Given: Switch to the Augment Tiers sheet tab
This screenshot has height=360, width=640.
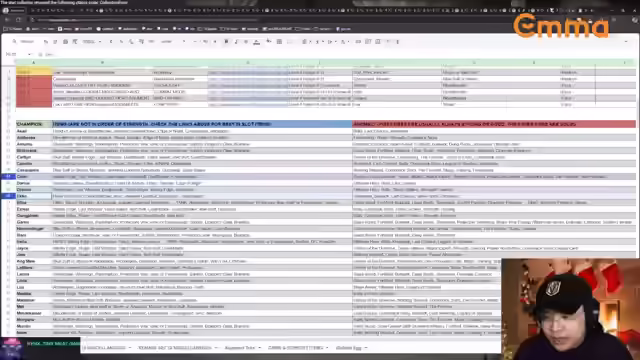Looking at the screenshot, I should pyautogui.click(x=240, y=348).
